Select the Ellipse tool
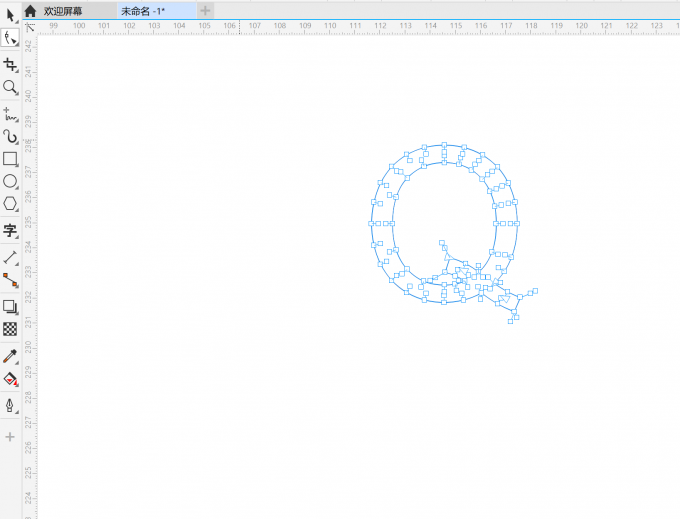The height and width of the screenshot is (519, 680). coord(10,181)
